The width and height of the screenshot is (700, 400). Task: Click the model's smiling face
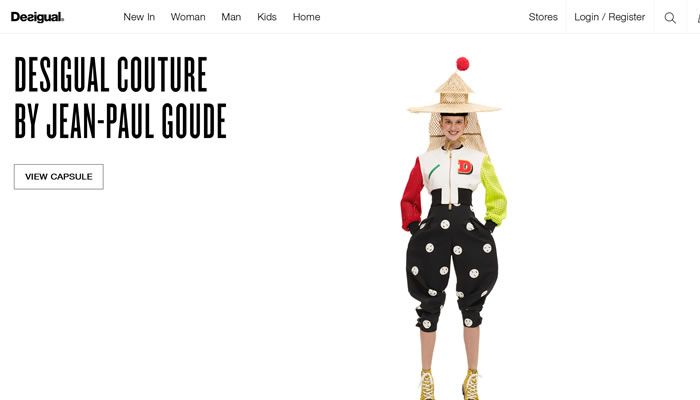click(x=453, y=128)
